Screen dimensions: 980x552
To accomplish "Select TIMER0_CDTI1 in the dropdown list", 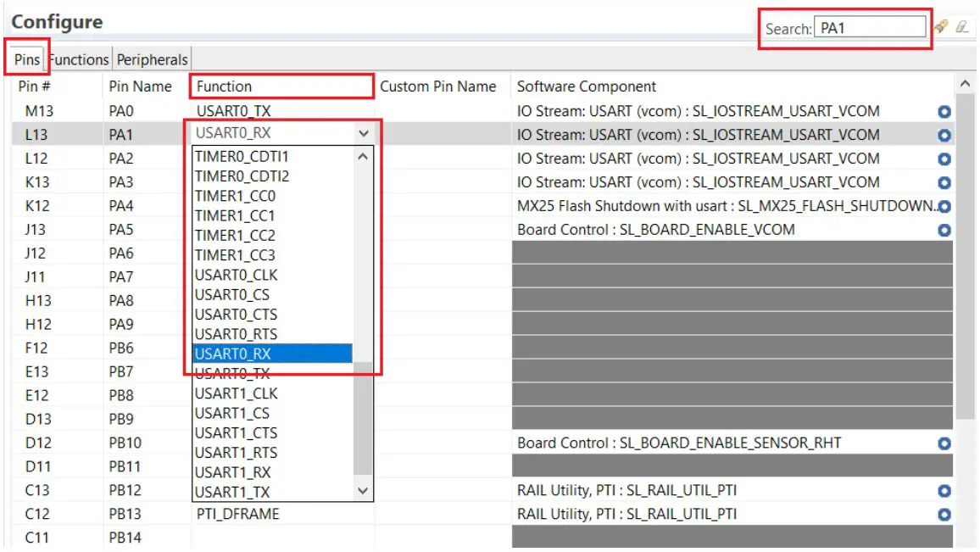I will point(272,156).
